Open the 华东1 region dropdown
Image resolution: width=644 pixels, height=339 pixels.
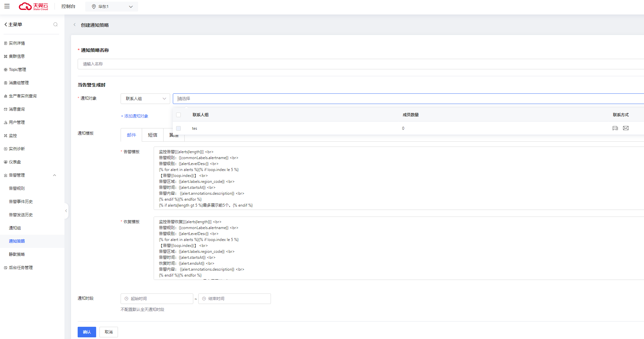click(x=112, y=7)
